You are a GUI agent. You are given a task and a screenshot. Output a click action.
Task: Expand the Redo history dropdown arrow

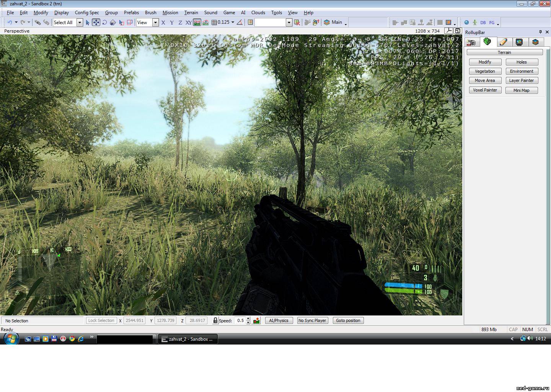29,23
